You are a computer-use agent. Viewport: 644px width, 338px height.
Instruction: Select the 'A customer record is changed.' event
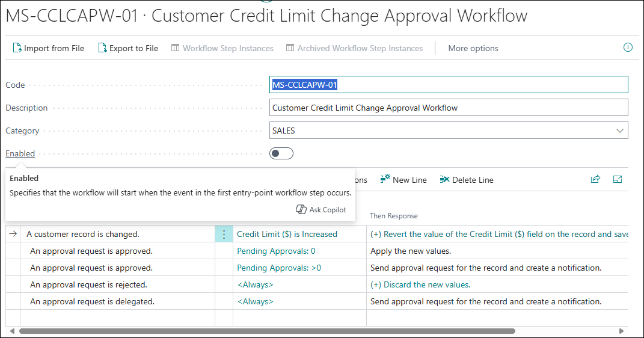(x=117, y=234)
